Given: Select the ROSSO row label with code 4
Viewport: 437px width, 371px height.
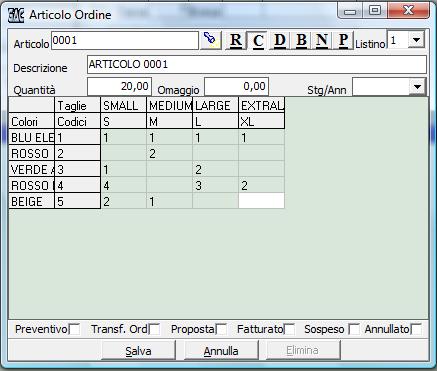Looking at the screenshot, I should [32, 185].
